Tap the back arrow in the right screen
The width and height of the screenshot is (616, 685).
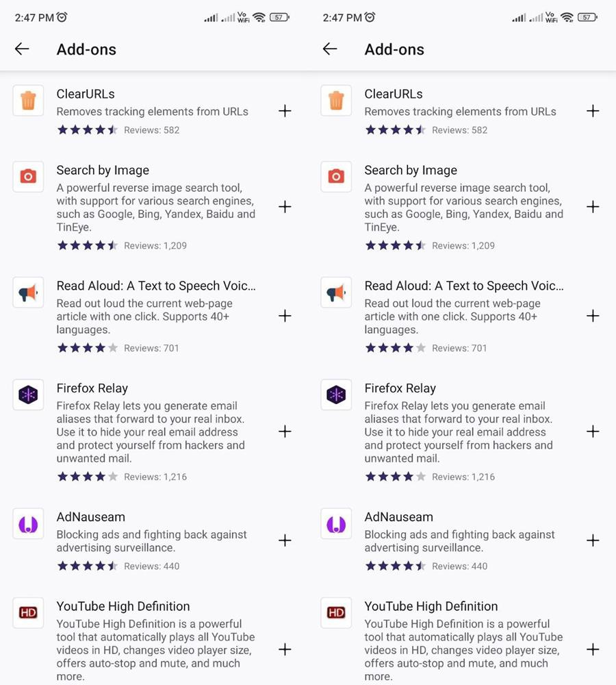click(330, 49)
